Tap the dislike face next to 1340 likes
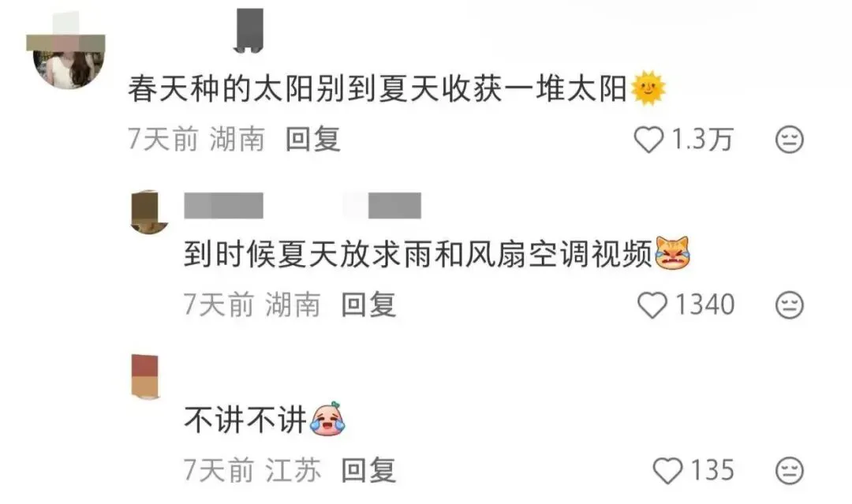 click(789, 305)
